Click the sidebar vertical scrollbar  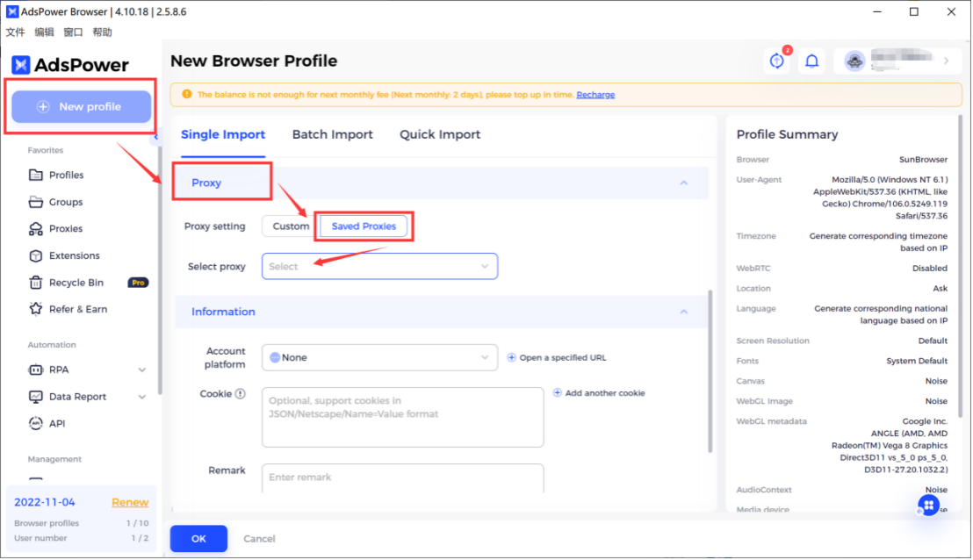160,269
